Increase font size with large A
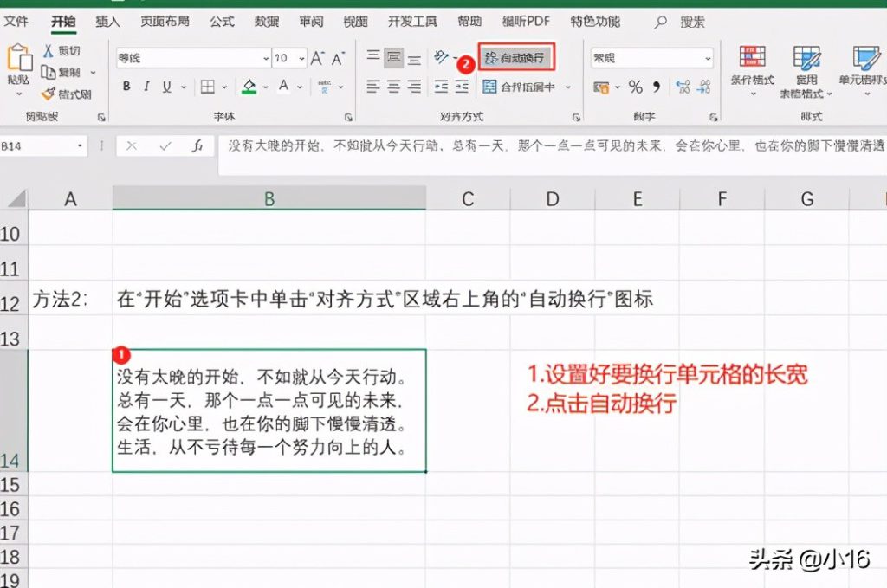 click(x=317, y=58)
